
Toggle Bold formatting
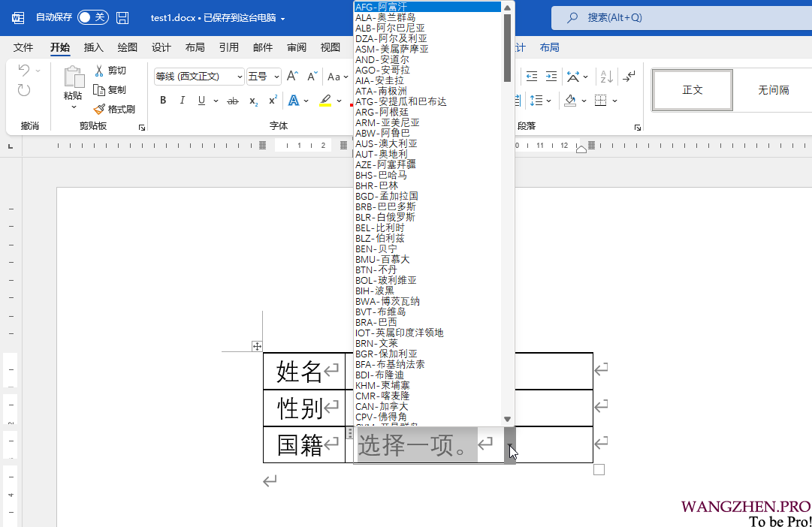click(163, 101)
